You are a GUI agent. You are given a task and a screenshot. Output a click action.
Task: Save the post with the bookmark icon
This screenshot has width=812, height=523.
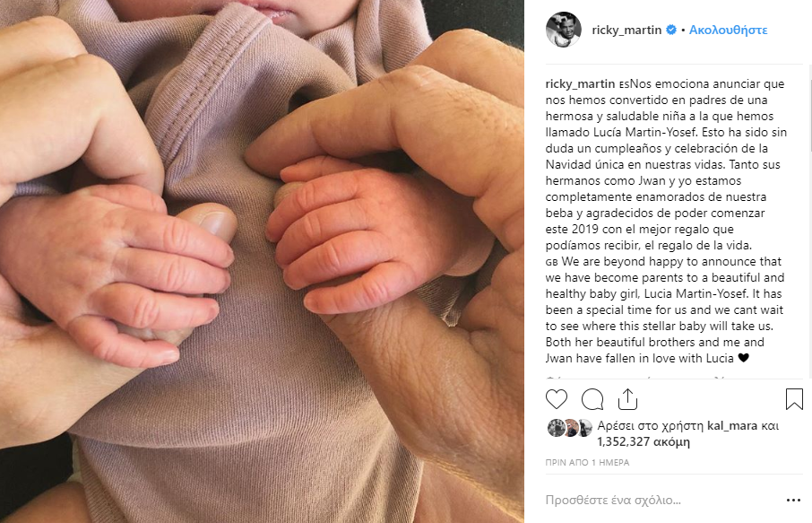(x=794, y=399)
